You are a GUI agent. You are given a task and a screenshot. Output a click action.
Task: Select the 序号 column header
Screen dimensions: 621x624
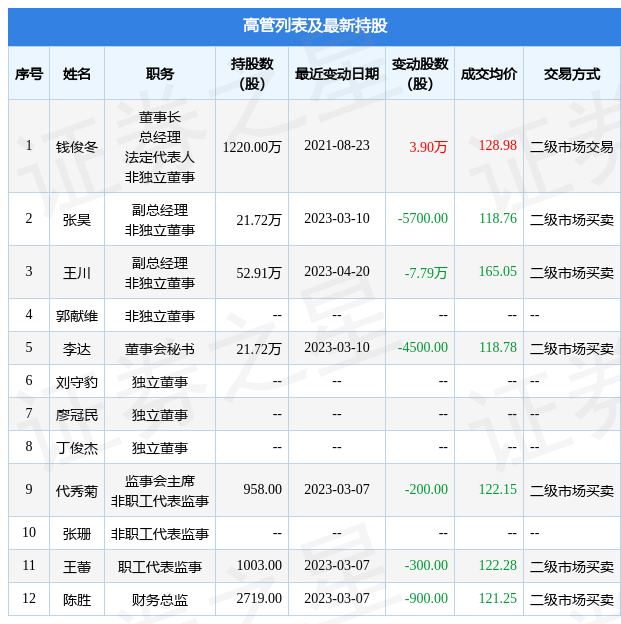(x=29, y=74)
